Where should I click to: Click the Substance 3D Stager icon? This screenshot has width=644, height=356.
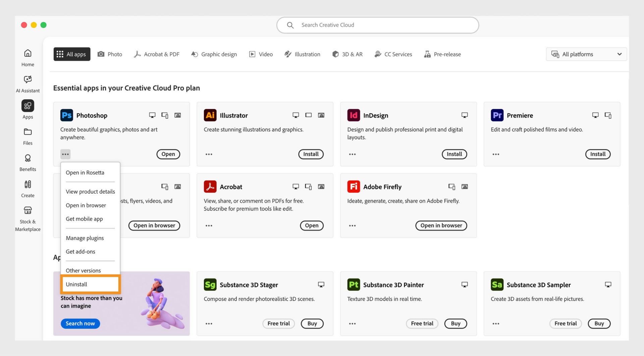click(210, 285)
